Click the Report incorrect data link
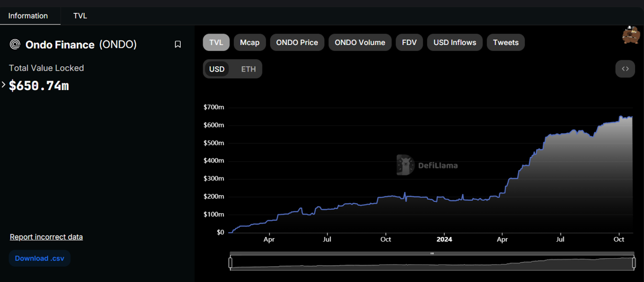The image size is (644, 282). (46, 237)
